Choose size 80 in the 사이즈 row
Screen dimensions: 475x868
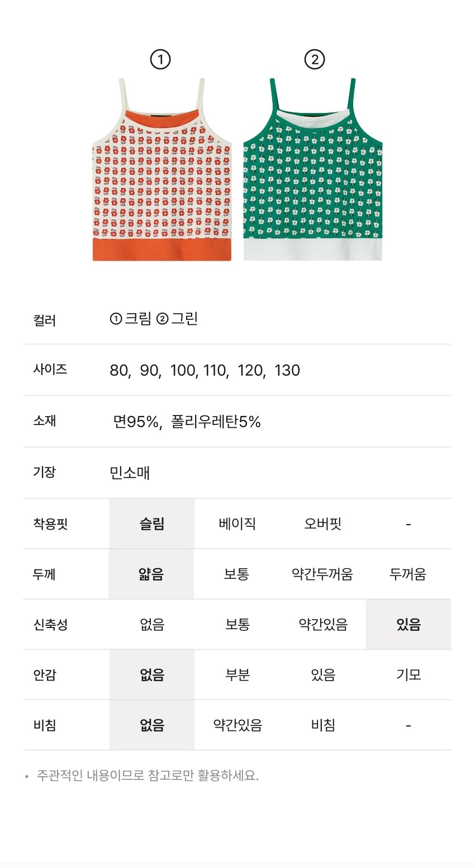[x=119, y=370]
